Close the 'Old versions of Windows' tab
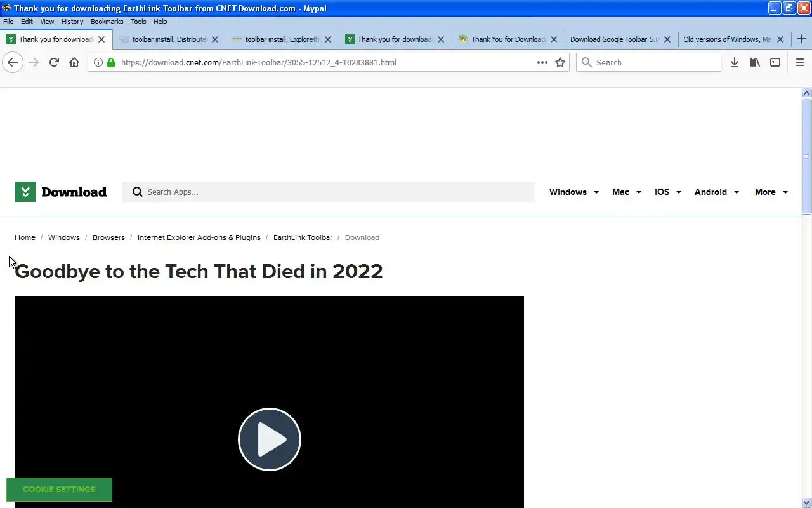Viewport: 812px width, 508px height. coord(780,39)
